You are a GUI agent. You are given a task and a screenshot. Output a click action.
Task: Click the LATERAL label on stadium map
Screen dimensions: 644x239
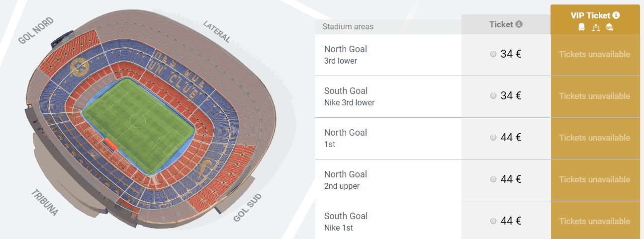click(x=216, y=32)
